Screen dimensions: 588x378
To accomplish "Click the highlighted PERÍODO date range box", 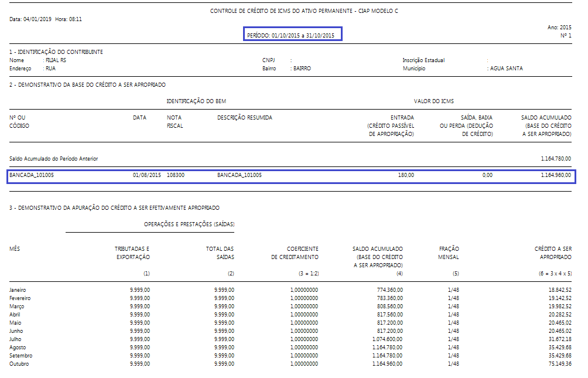I will coord(290,36).
